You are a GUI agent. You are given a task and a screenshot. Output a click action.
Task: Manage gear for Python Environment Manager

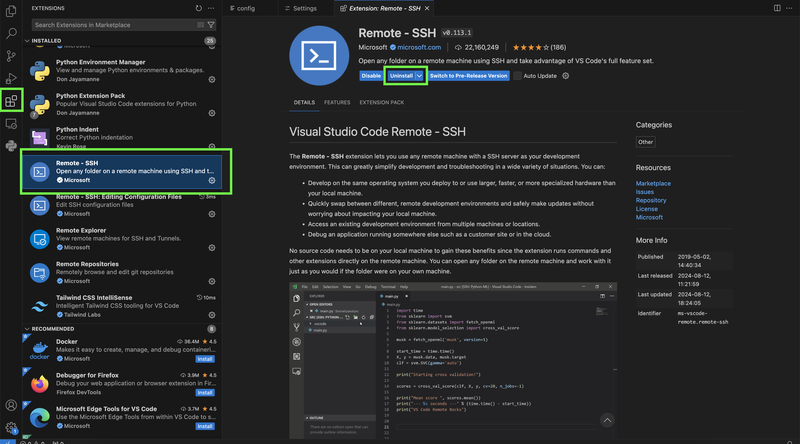click(212, 80)
